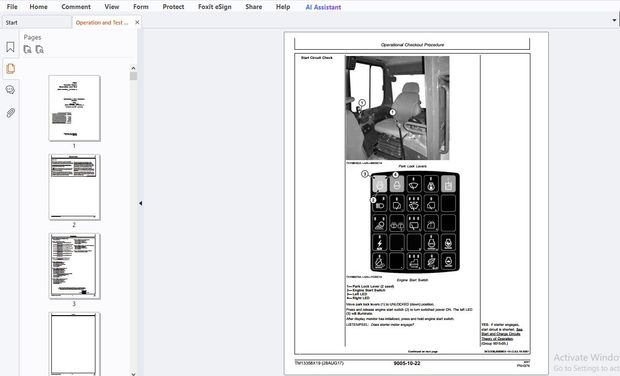
Task: Click the 'Pages' panel title
Action: click(x=32, y=37)
